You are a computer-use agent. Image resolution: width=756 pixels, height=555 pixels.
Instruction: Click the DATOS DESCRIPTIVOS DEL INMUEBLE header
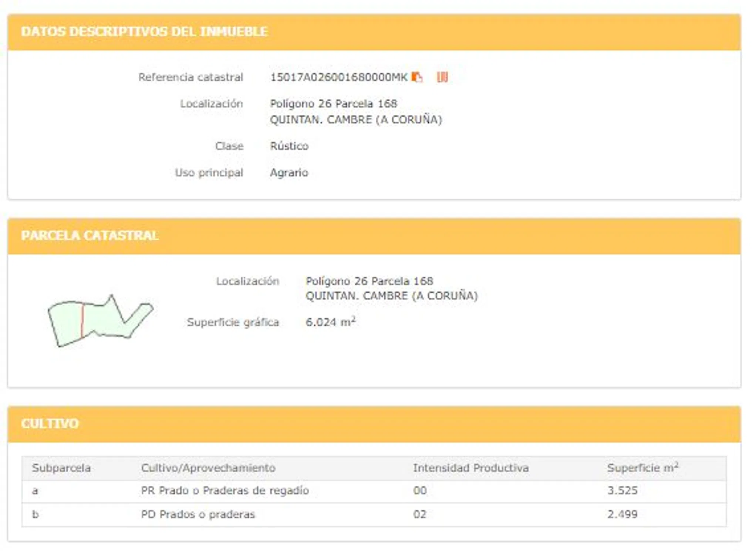coord(144,32)
